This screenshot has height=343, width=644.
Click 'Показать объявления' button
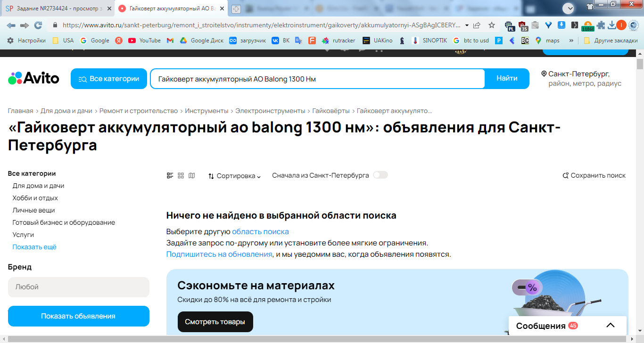point(79,316)
